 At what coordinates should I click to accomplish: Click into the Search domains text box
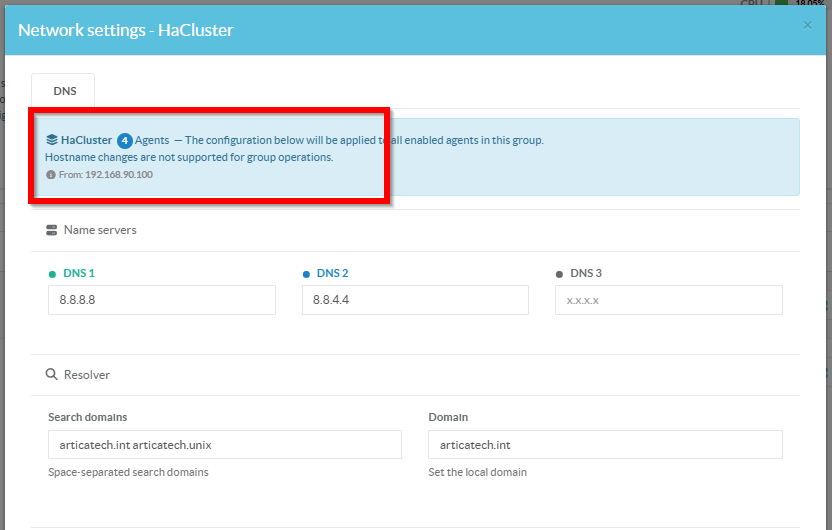224,445
